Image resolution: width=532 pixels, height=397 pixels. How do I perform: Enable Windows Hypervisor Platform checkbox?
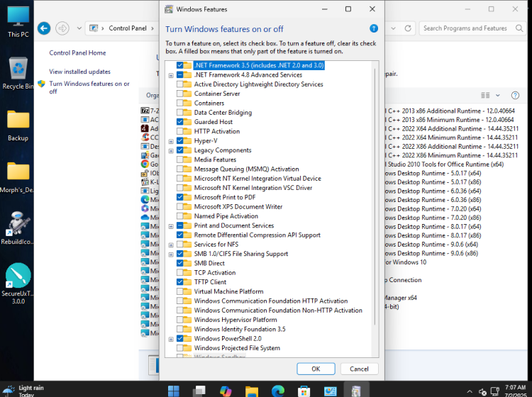180,320
